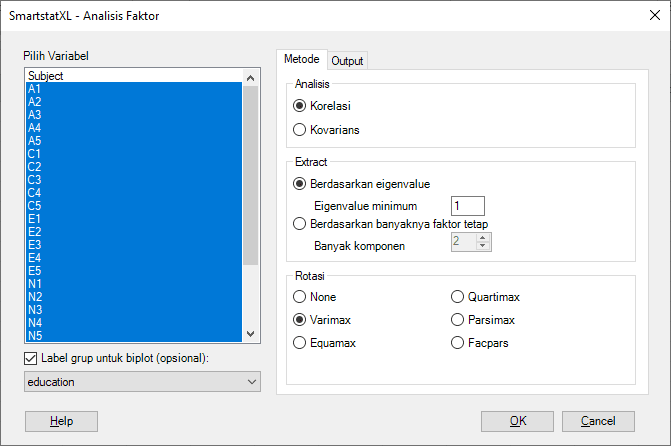Select variable N5 in the list
The height and width of the screenshot is (446, 671).
point(134,336)
